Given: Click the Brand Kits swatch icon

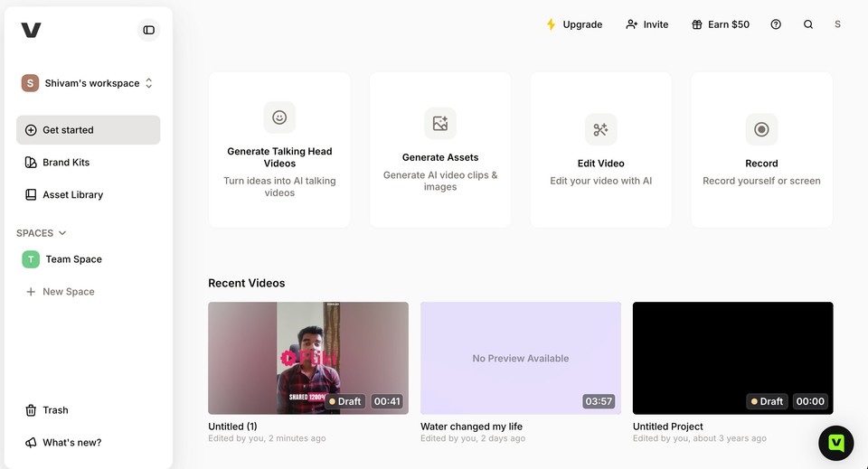Looking at the screenshot, I should (x=31, y=162).
